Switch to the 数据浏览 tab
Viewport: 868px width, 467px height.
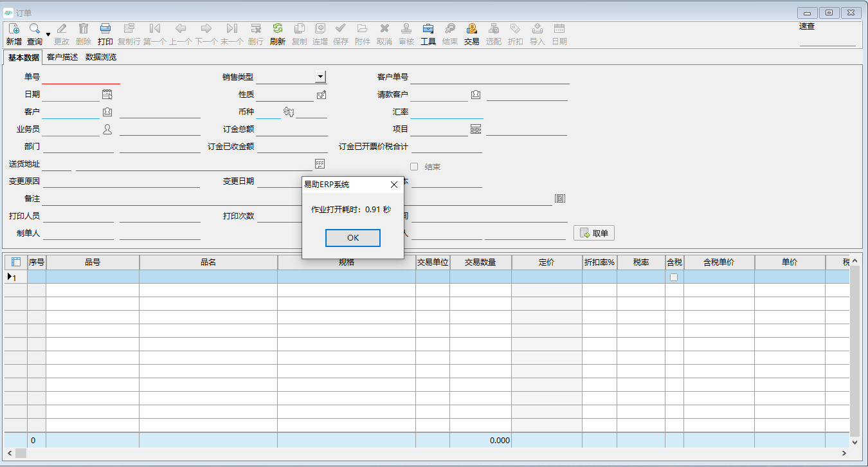pos(101,57)
